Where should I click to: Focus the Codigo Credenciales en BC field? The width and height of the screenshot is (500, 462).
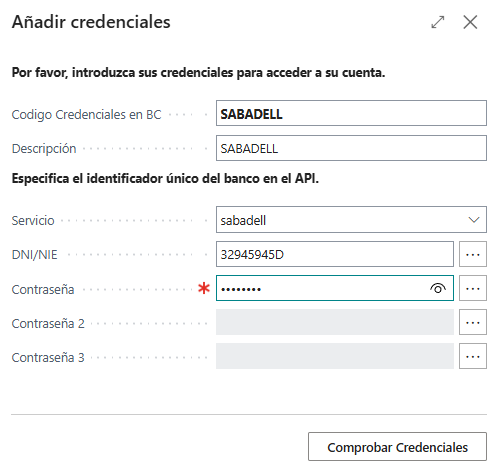coord(351,113)
